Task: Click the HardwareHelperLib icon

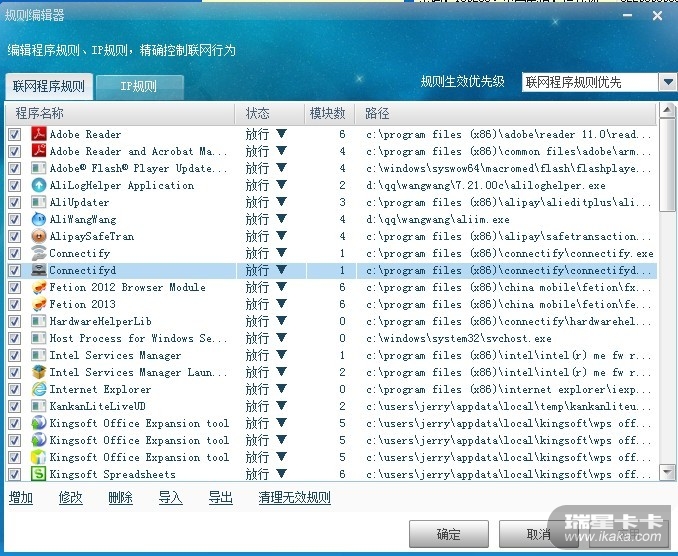Action: coord(38,321)
